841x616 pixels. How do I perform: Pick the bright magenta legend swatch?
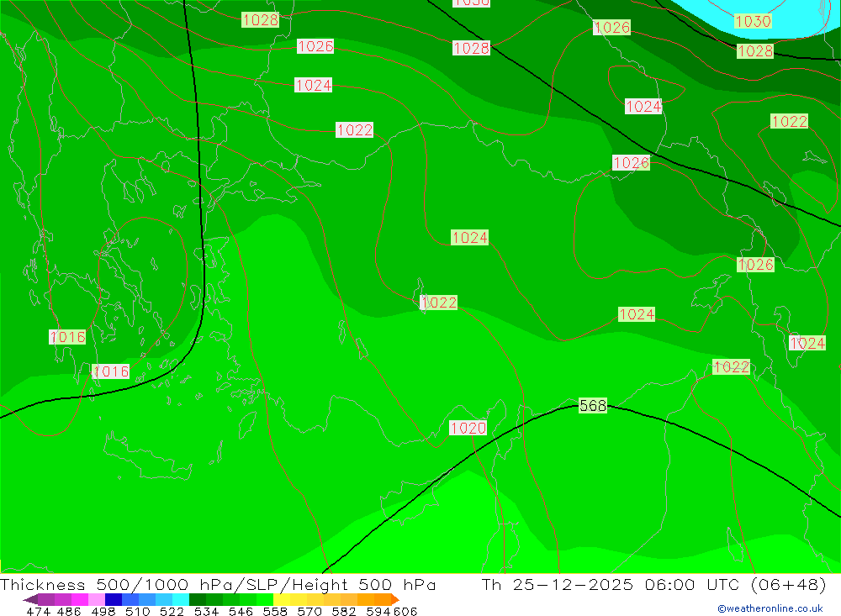[78, 599]
